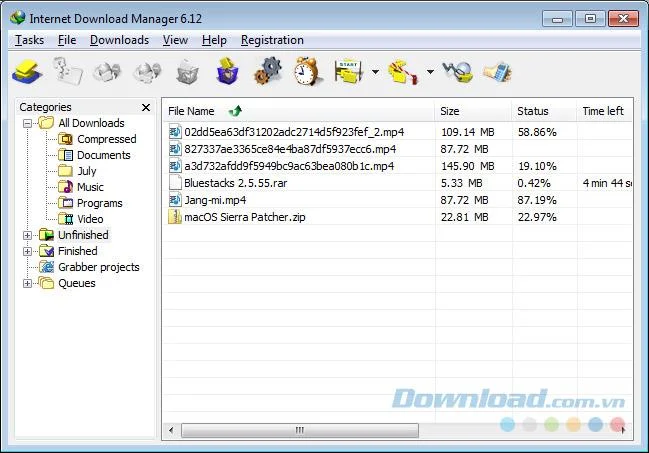Sort by the Size column header

474,111
